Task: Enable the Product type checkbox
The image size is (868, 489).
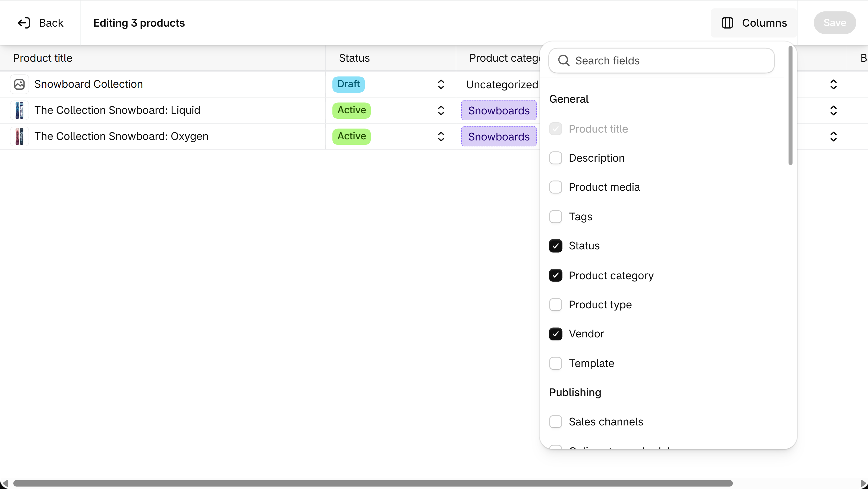Action: click(556, 305)
